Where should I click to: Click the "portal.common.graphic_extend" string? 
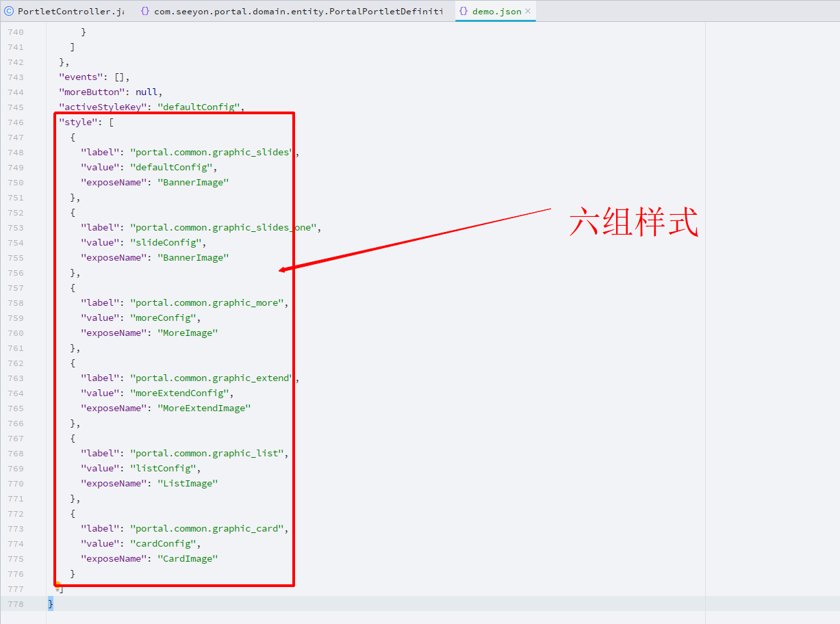click(212, 378)
